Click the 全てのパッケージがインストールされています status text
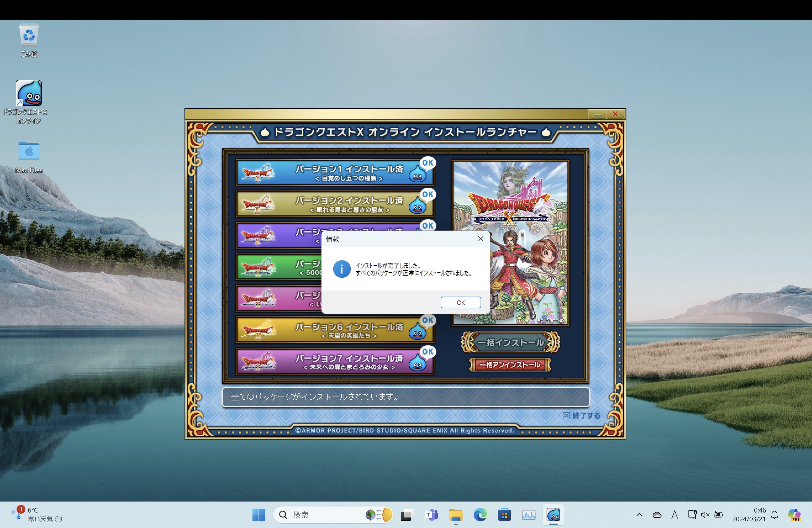 pos(315,397)
